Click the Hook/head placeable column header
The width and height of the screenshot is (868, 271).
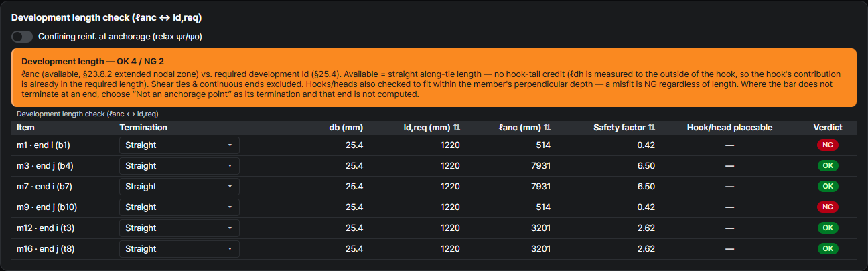click(729, 127)
